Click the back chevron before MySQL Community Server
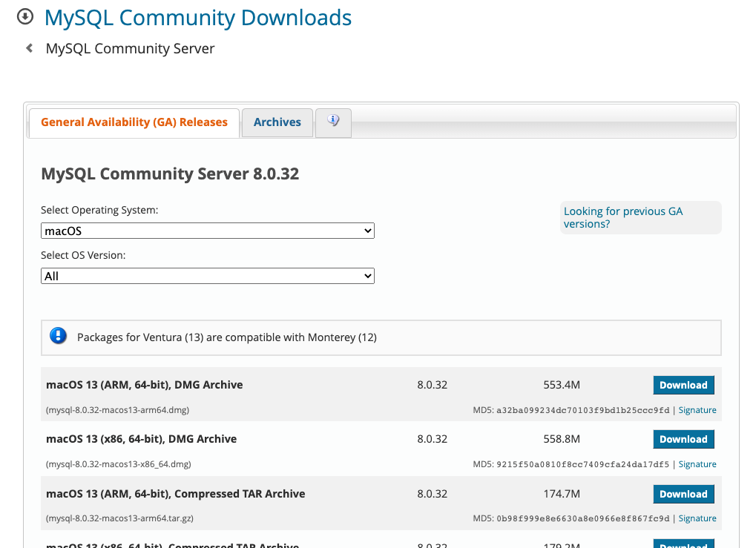Screen dimensions: 756x548 pos(30,48)
